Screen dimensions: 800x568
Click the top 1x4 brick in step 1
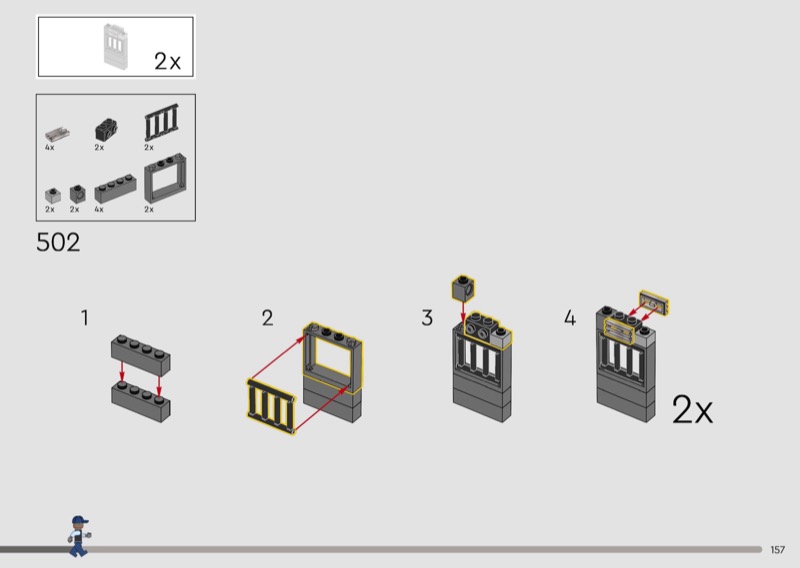(141, 355)
